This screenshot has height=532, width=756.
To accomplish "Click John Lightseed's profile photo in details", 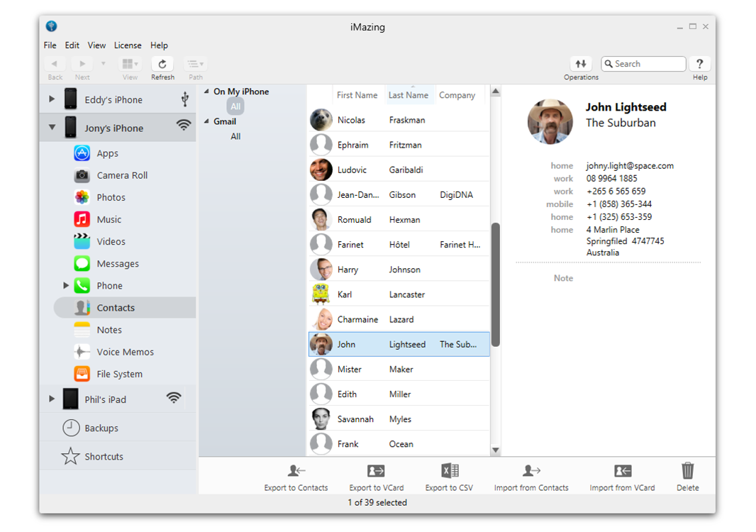I will [550, 122].
